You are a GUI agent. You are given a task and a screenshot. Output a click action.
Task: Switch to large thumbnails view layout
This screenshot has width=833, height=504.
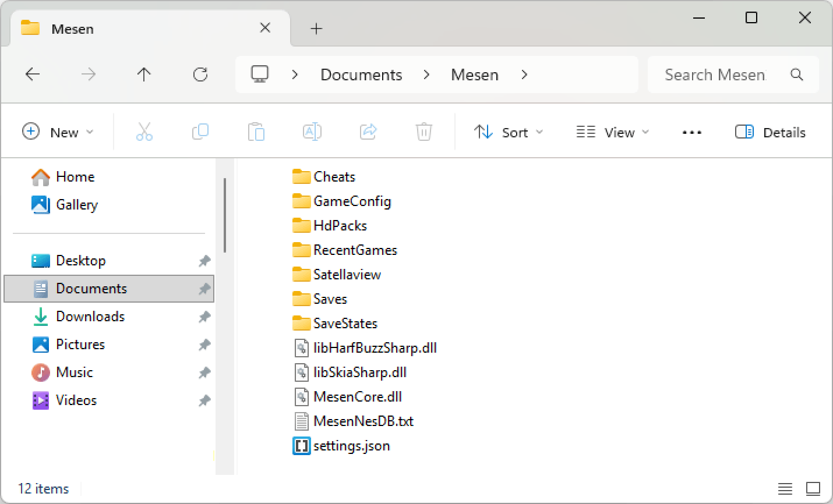(x=813, y=488)
